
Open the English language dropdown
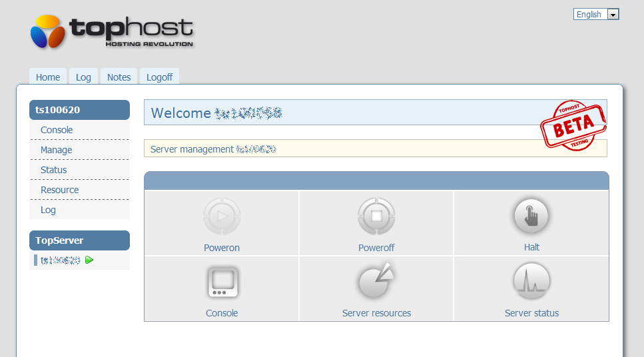point(596,15)
